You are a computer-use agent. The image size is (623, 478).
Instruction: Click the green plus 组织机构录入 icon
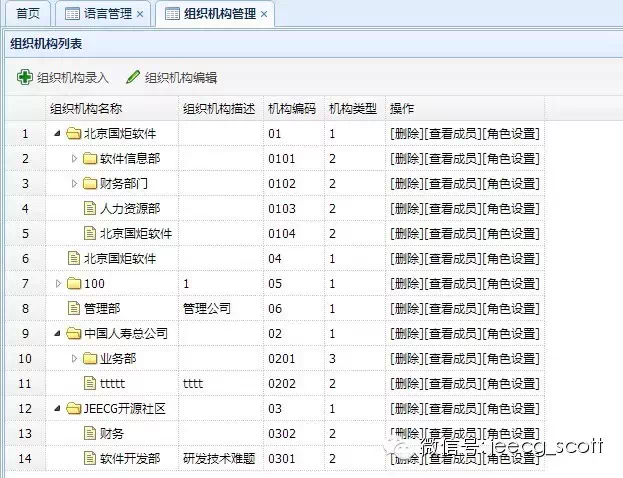[24, 77]
